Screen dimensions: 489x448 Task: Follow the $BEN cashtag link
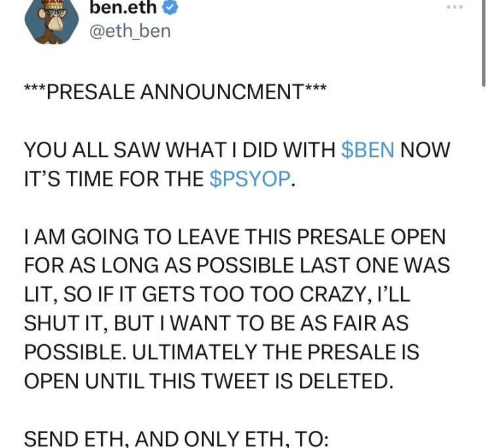tap(368, 150)
